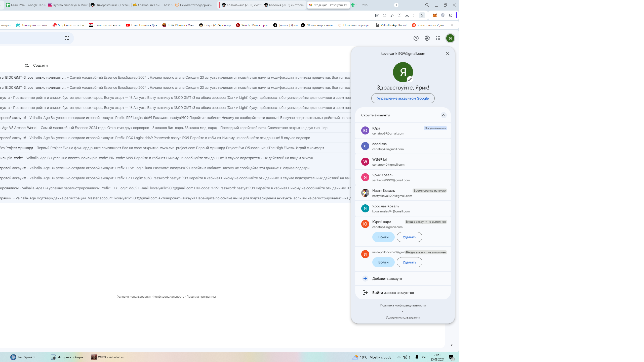Click 'Добавить аккаунт' option

(x=387, y=279)
